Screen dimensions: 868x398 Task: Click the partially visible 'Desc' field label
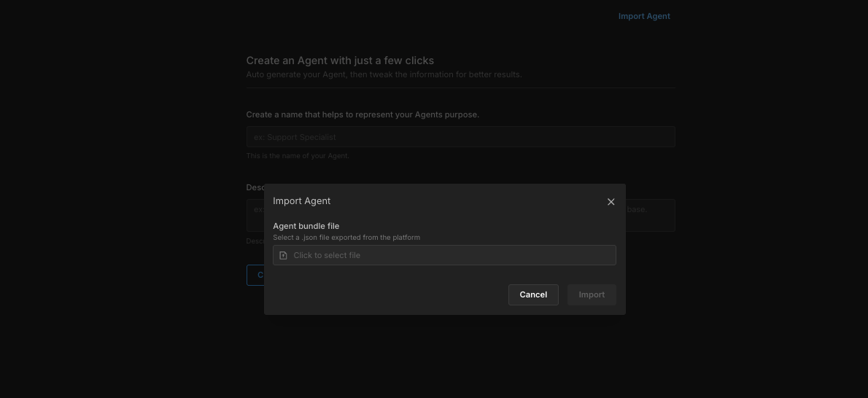[x=255, y=187]
